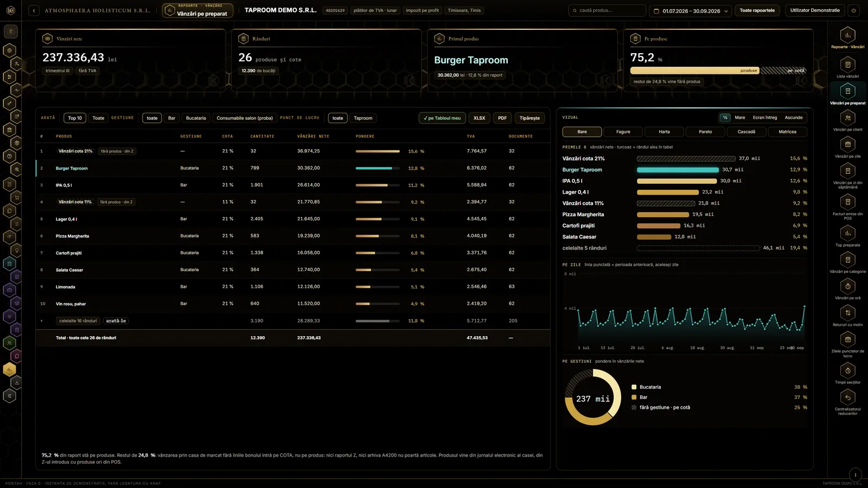
Task: Click the Kontah logo icon
Action: click(x=10, y=10)
